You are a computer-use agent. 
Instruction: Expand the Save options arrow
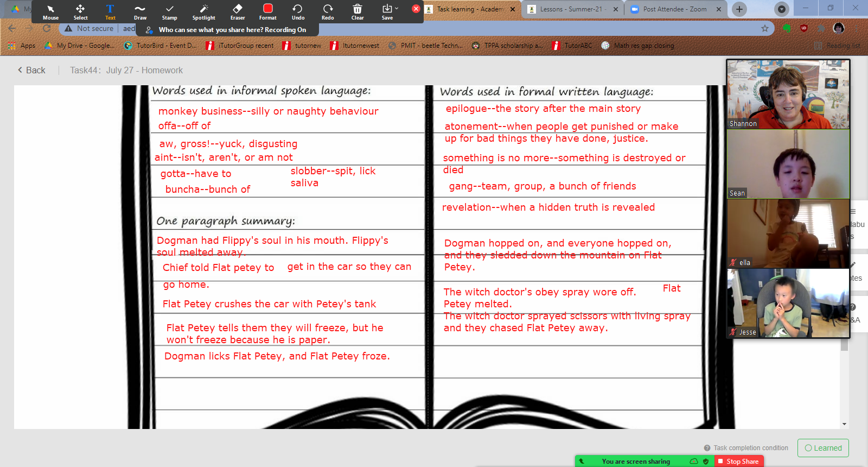tap(397, 8)
